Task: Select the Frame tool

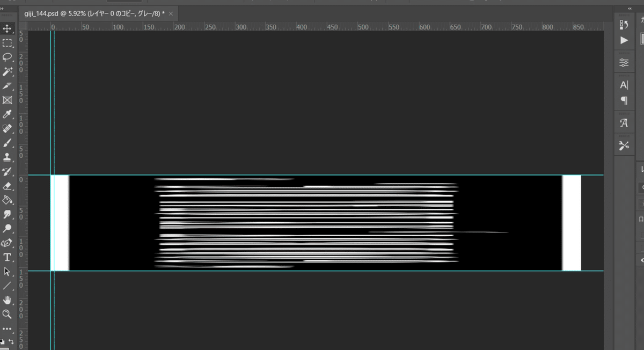Action: pyautogui.click(x=8, y=100)
